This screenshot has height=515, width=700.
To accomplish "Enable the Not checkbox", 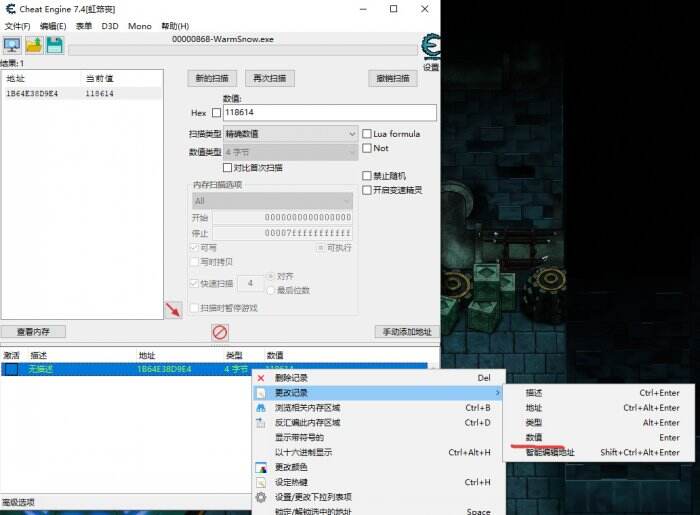I will [367, 148].
